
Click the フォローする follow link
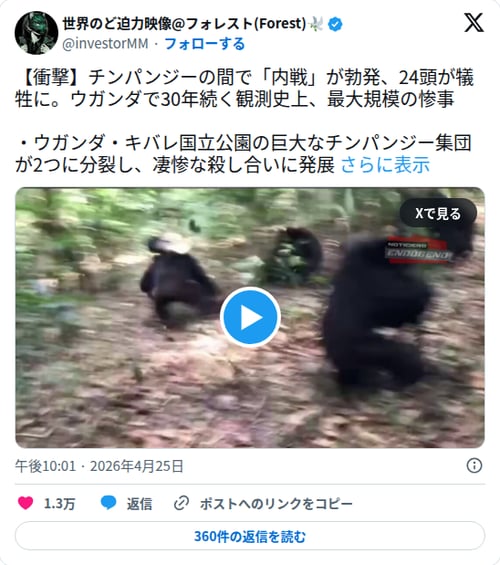205,44
